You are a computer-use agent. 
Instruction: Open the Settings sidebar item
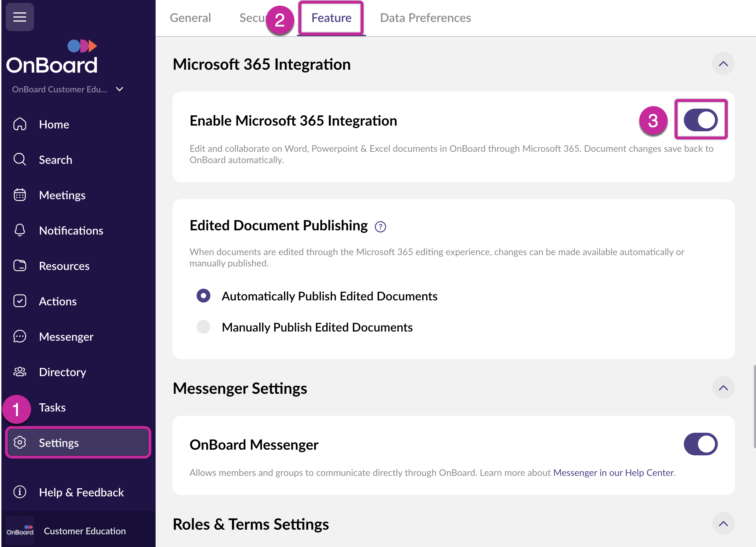click(x=78, y=443)
